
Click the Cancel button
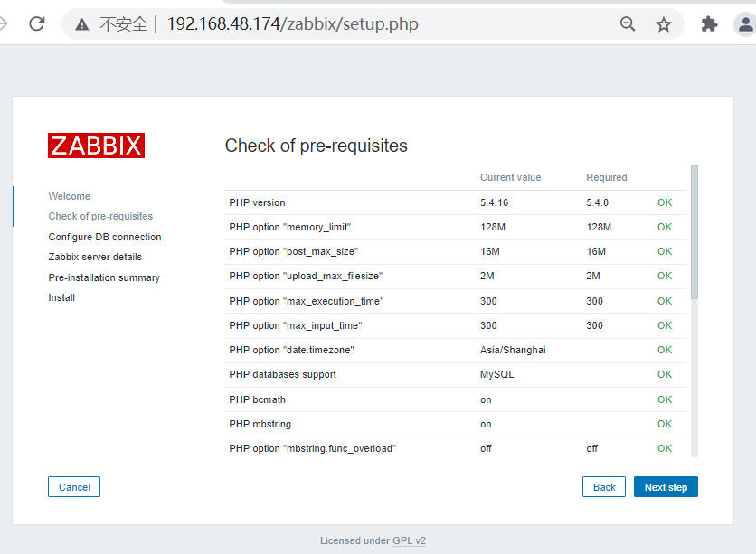74,487
